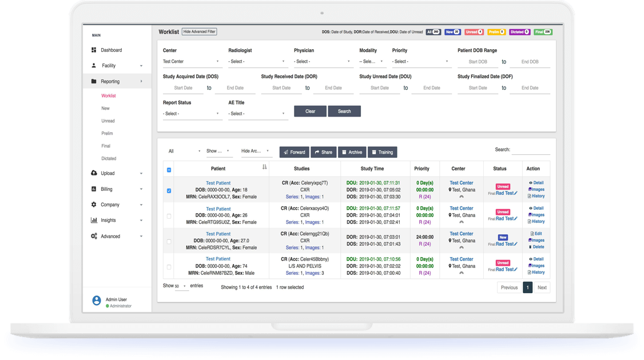Click the Company gear icon

tap(94, 205)
